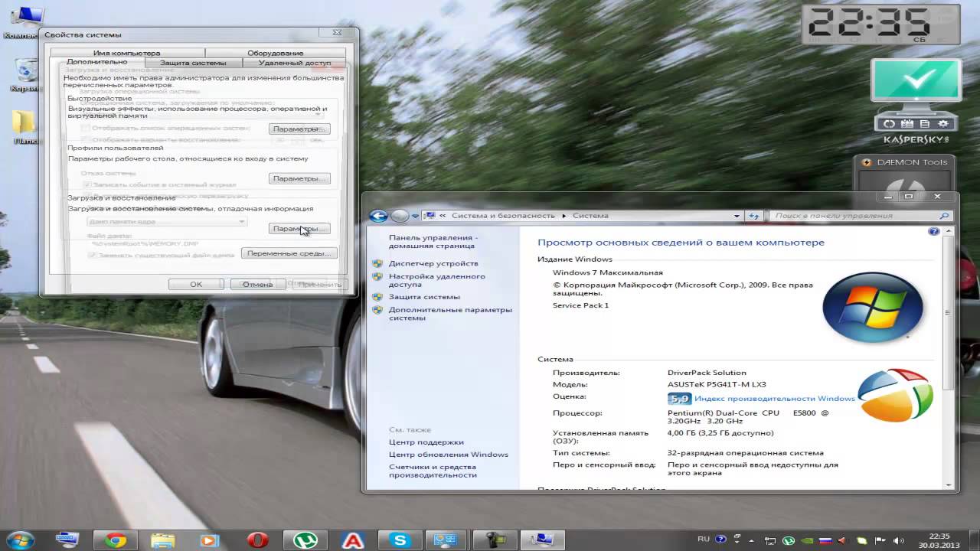980x551 pixels.
Task: Go to Панель управления домашняя страница
Action: point(433,242)
